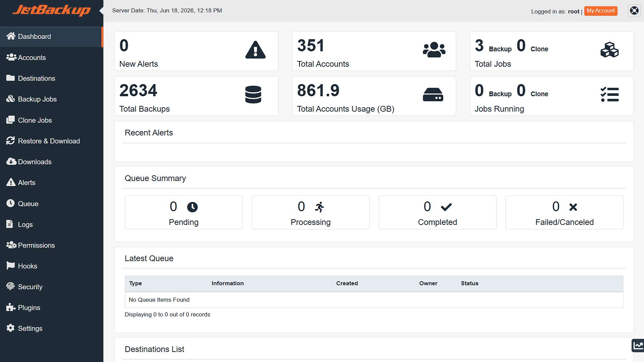644x362 pixels.
Task: Click the Total Jobs boxes icon
Action: coord(609,50)
